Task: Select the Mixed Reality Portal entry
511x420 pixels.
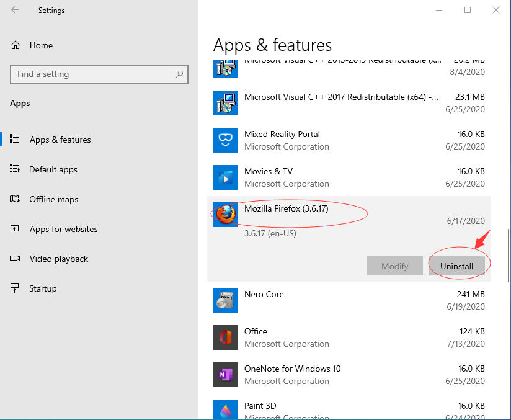Action: point(349,140)
